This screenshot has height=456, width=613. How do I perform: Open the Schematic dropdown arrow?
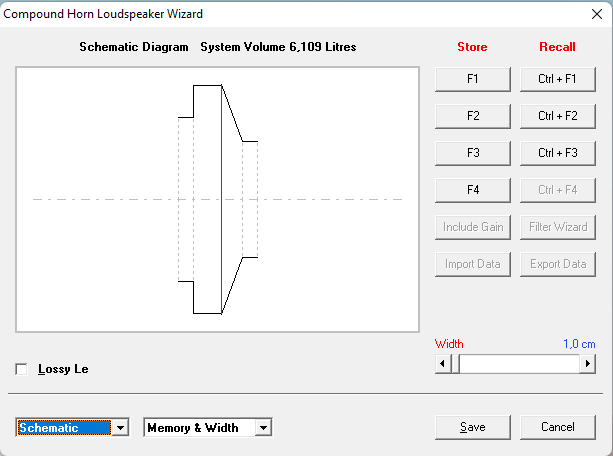pyautogui.click(x=120, y=427)
